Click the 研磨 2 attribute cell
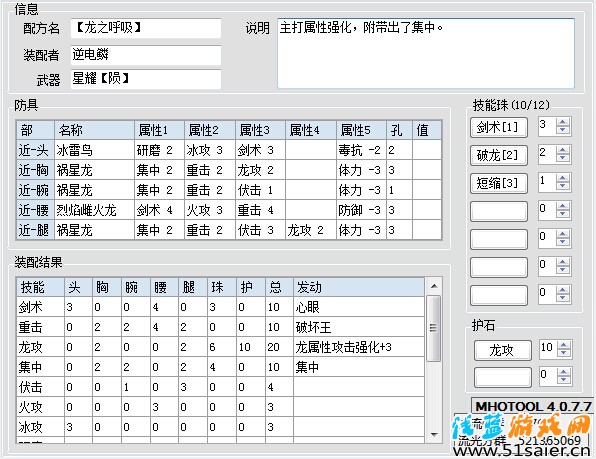 (159, 150)
